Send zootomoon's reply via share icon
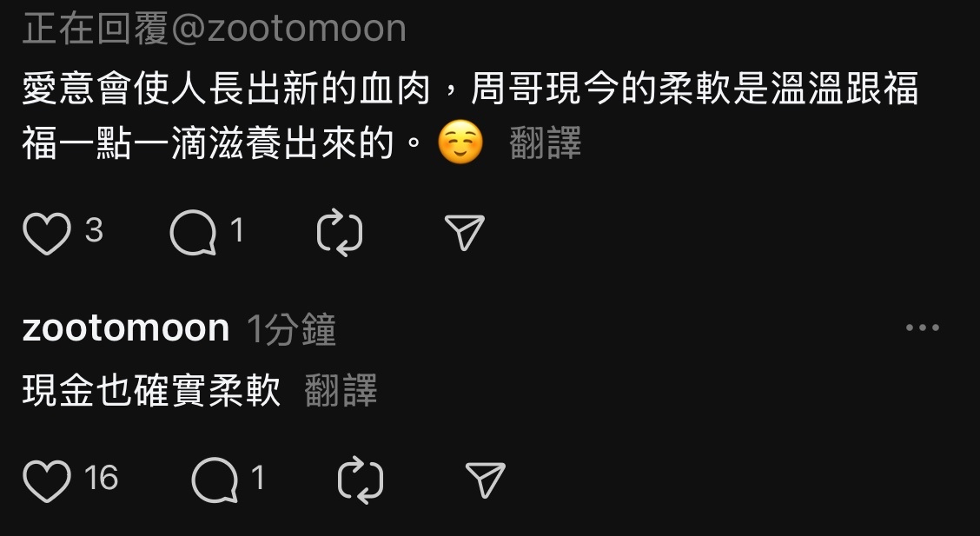The width and height of the screenshot is (980, 536). pos(486,480)
